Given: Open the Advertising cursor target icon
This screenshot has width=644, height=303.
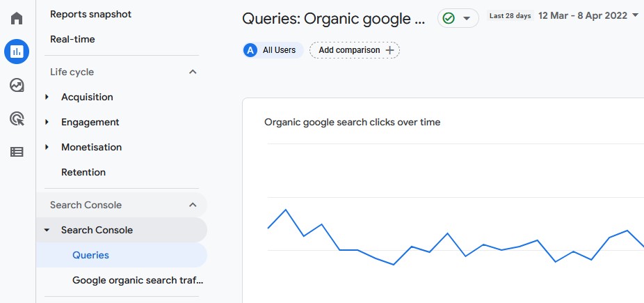Looking at the screenshot, I should coord(17,119).
